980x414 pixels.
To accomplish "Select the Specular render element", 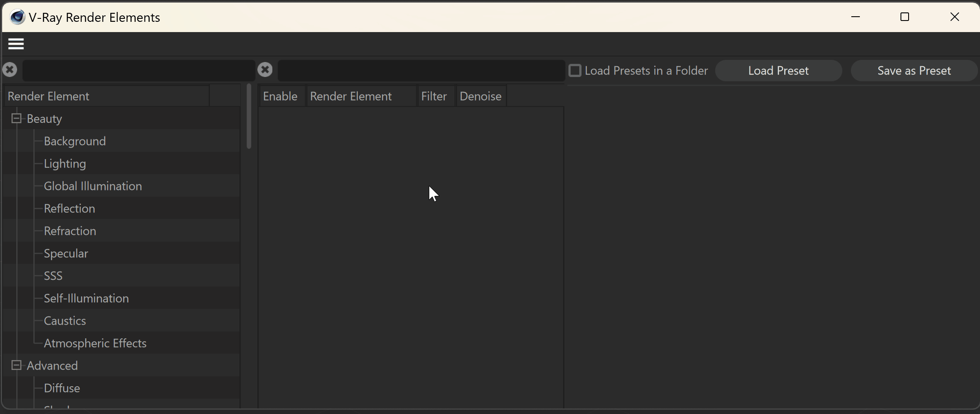I will point(66,254).
